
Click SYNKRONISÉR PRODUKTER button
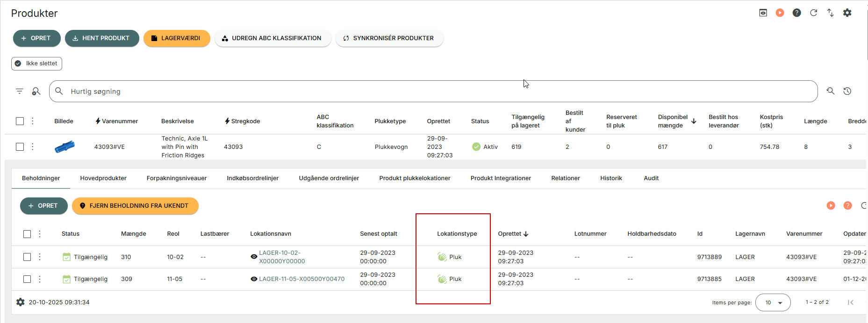coord(389,38)
